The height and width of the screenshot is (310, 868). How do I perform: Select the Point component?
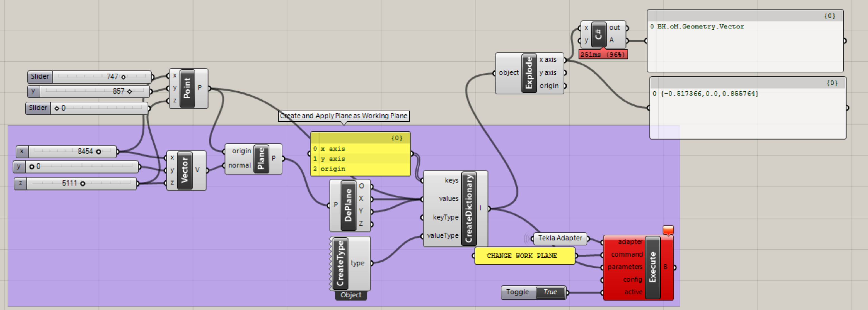point(187,88)
